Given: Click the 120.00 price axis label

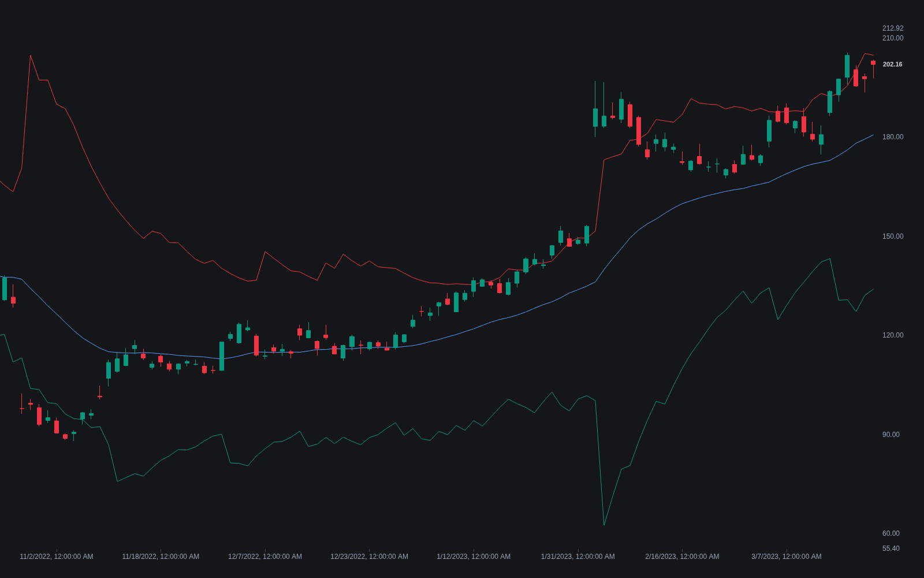Looking at the screenshot, I should click(x=893, y=335).
